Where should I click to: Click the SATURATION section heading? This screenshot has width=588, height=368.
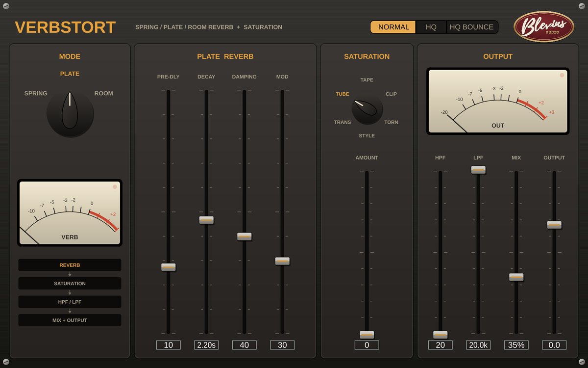click(x=367, y=56)
